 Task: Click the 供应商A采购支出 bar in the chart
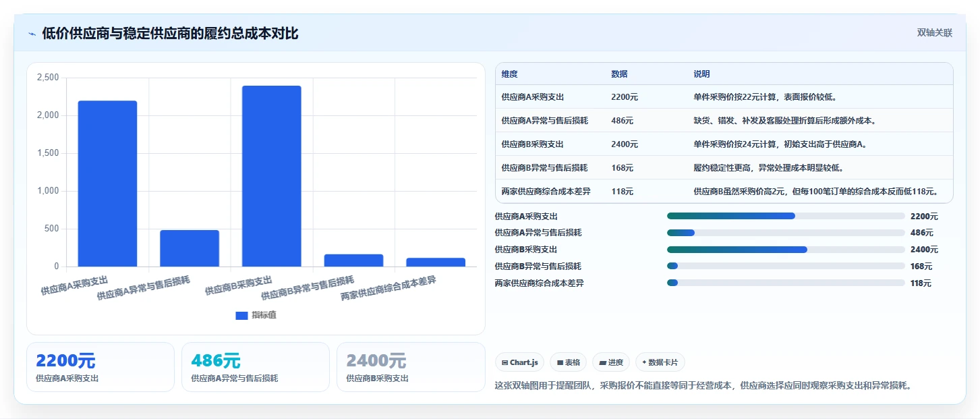[x=107, y=184]
